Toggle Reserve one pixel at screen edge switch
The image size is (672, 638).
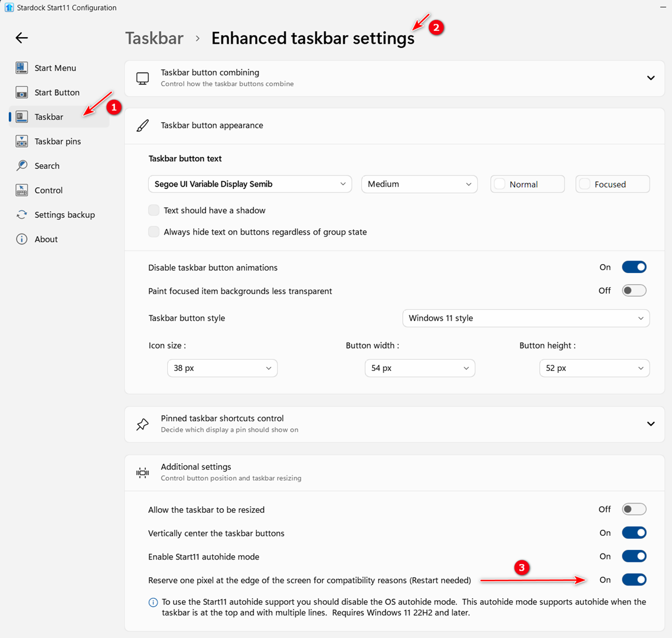tap(634, 580)
